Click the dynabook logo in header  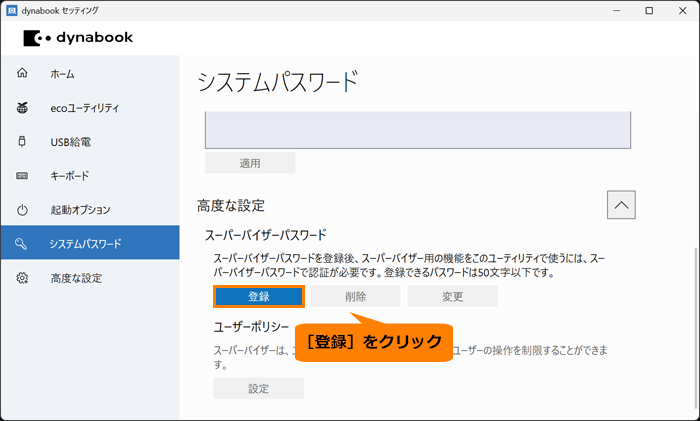(78, 38)
